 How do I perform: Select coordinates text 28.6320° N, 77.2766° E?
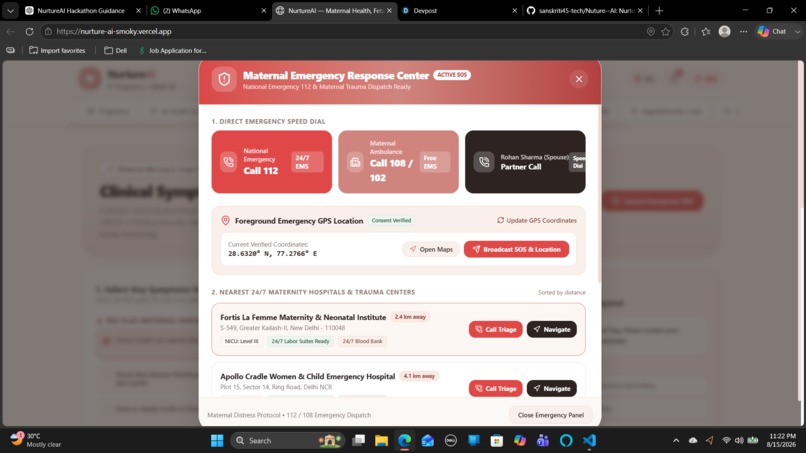point(272,253)
